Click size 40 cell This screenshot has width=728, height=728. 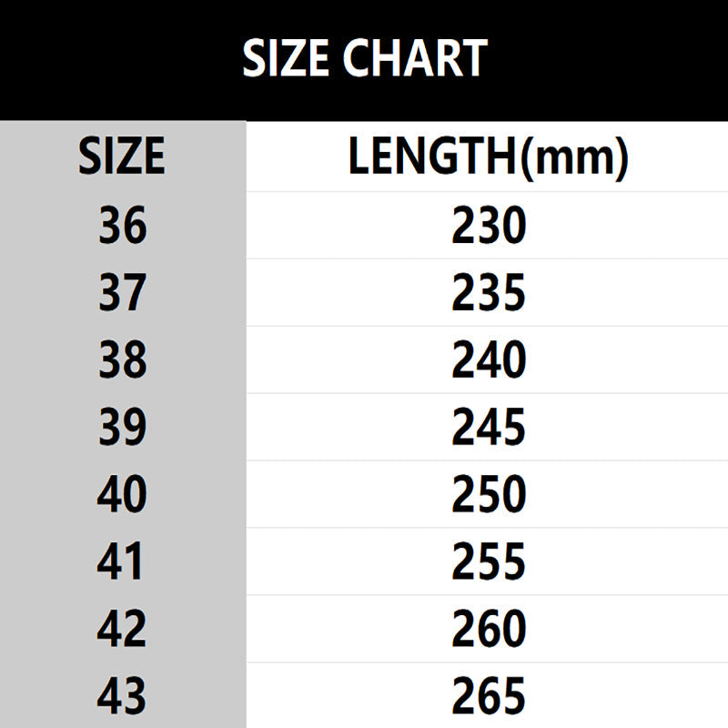tap(122, 494)
